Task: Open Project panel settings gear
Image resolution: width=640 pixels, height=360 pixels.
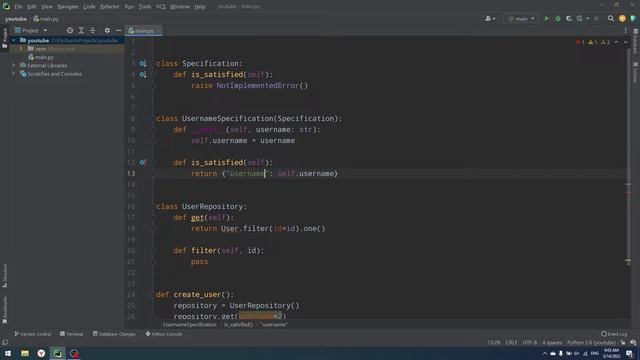Action: [x=107, y=30]
